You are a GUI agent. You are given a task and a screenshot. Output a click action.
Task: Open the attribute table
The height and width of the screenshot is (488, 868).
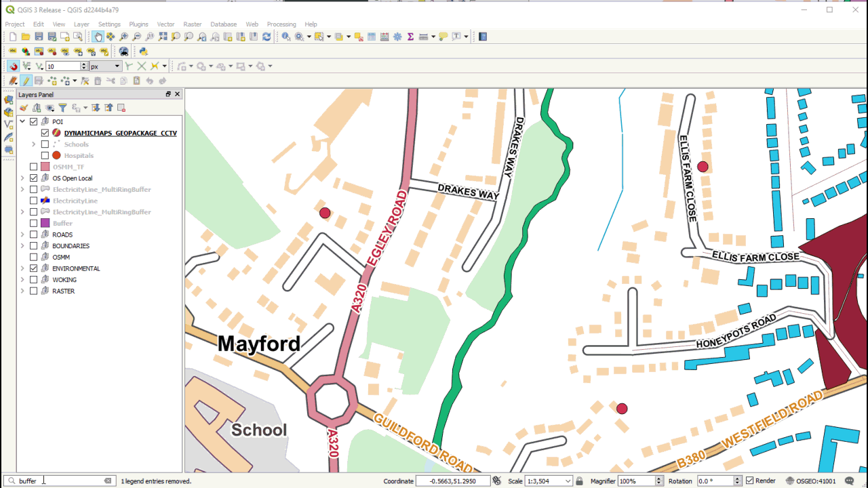(372, 37)
